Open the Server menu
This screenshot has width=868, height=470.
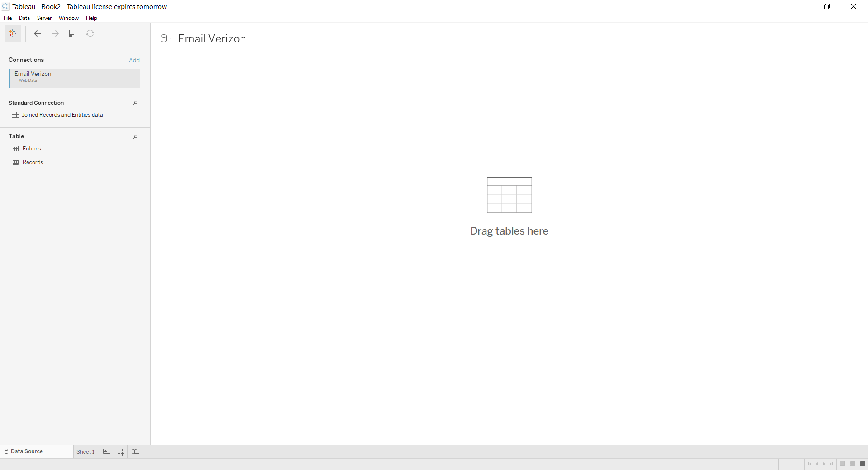click(44, 18)
